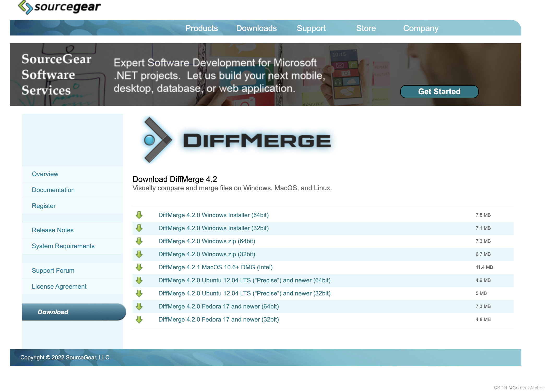Open the Support menu
Image resolution: width=548 pixels, height=392 pixels.
(311, 28)
